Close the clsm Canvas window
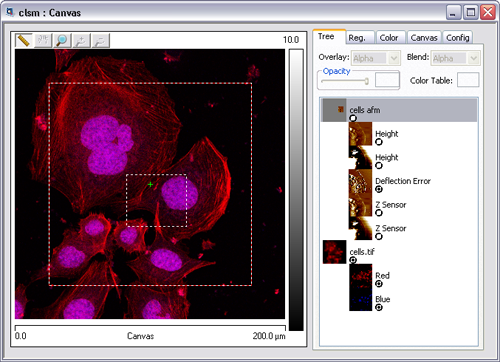The height and width of the screenshot is (362, 500). click(488, 13)
